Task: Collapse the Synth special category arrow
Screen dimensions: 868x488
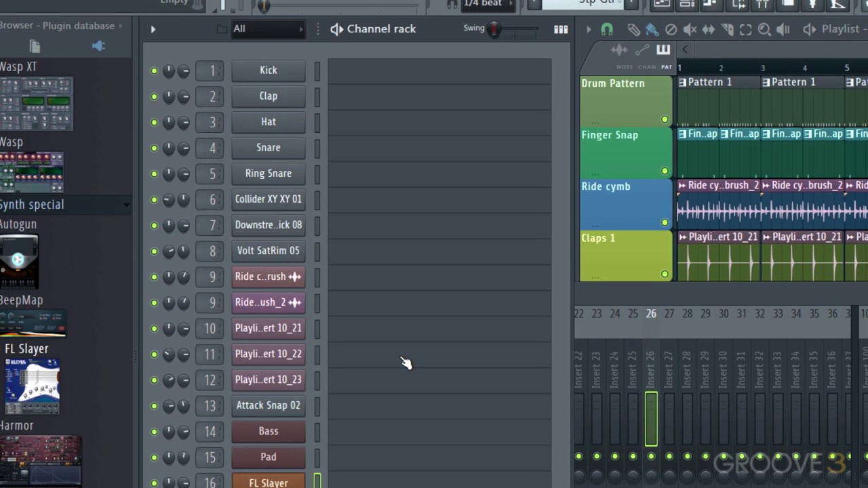Action: pyautogui.click(x=126, y=205)
